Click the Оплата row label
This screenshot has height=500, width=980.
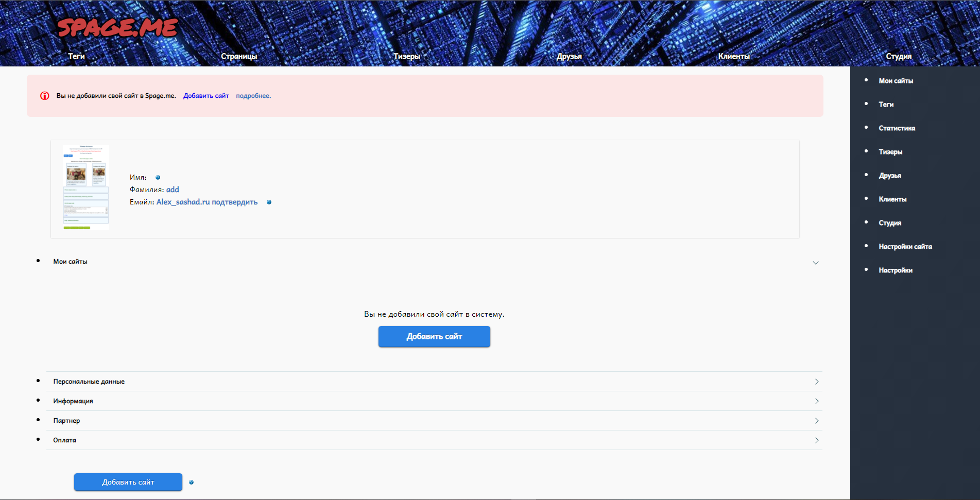point(64,440)
